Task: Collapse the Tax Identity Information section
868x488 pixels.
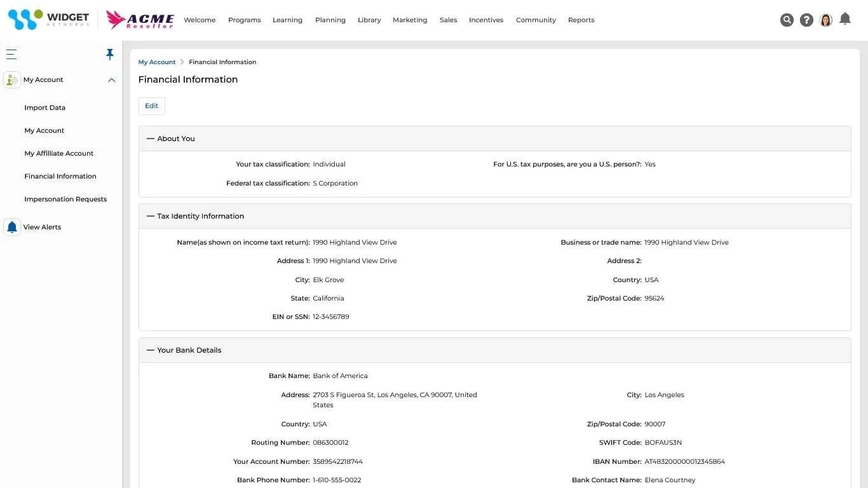Action: point(151,216)
